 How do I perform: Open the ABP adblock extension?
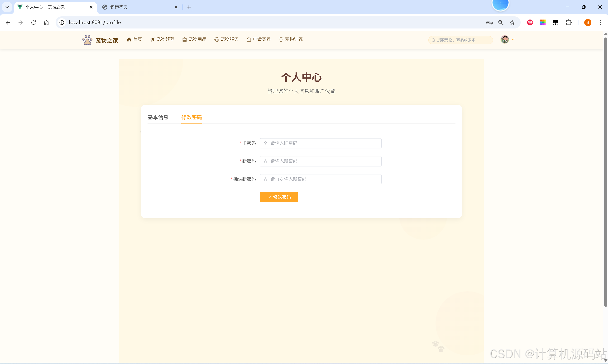pyautogui.click(x=530, y=23)
